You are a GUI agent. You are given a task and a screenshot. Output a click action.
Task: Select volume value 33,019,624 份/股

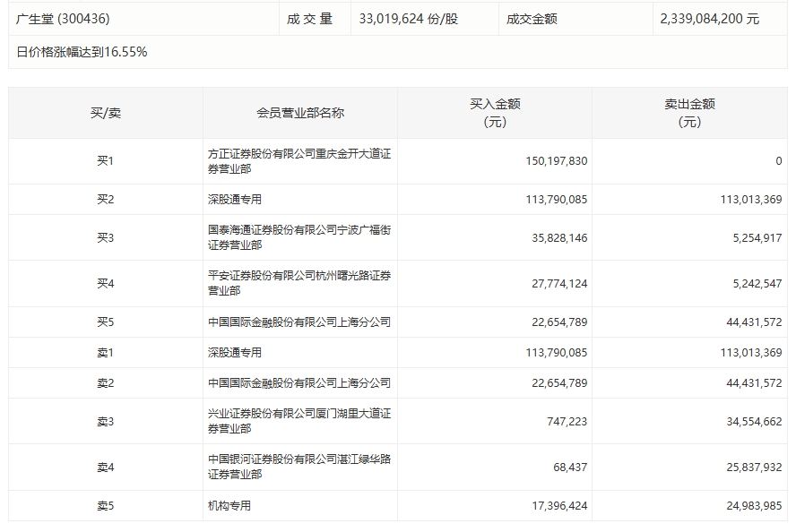[409, 20]
